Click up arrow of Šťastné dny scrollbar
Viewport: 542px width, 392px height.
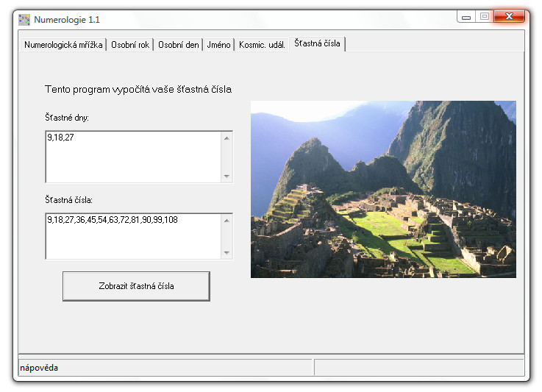pyautogui.click(x=227, y=138)
